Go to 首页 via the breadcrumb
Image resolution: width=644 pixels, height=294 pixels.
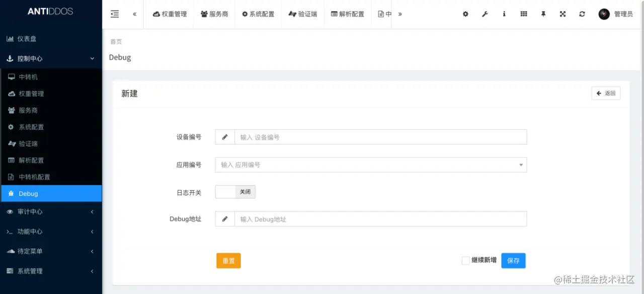[116, 42]
